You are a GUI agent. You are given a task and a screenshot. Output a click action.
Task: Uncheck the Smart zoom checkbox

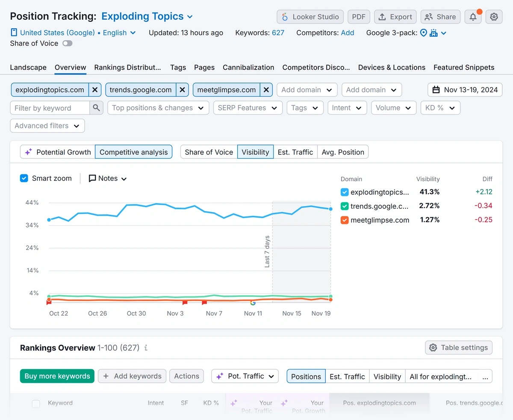pos(24,178)
